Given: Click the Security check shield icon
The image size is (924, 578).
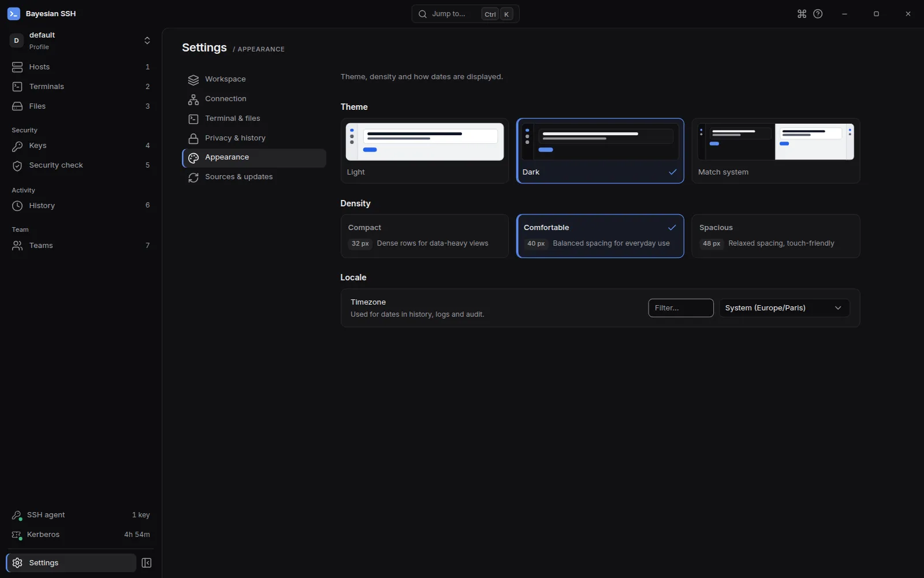Looking at the screenshot, I should coord(17,165).
